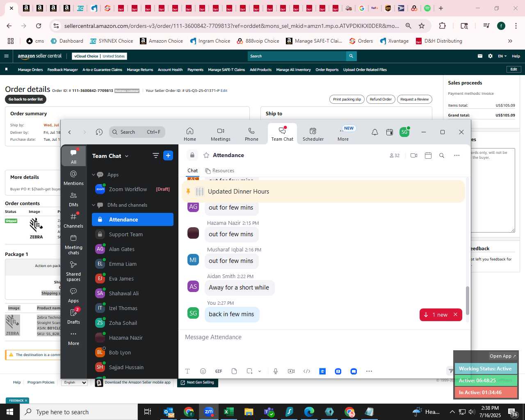This screenshot has width=525, height=420.
Task: Open Drafts in Zoom sidebar
Action: click(73, 316)
